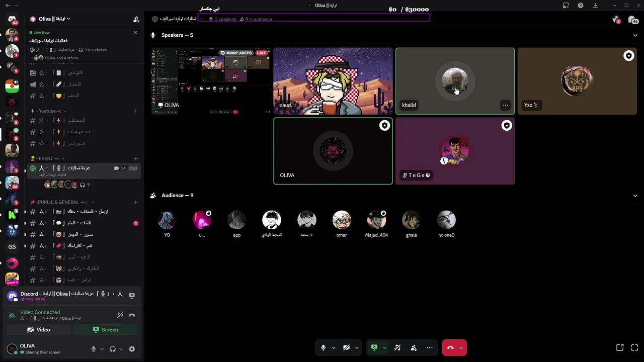Open the GS server icon in sidebar
644x362 pixels.
tap(12, 246)
